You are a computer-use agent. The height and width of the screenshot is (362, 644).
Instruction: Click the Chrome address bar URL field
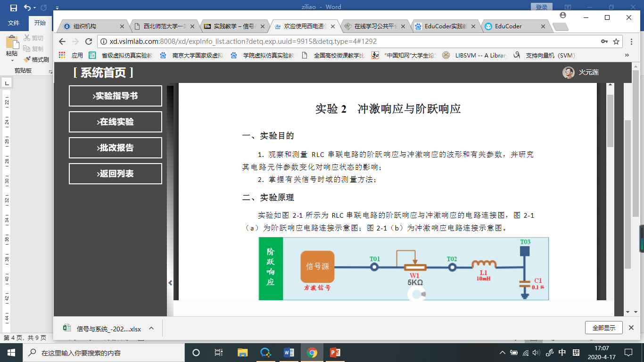[x=330, y=41]
